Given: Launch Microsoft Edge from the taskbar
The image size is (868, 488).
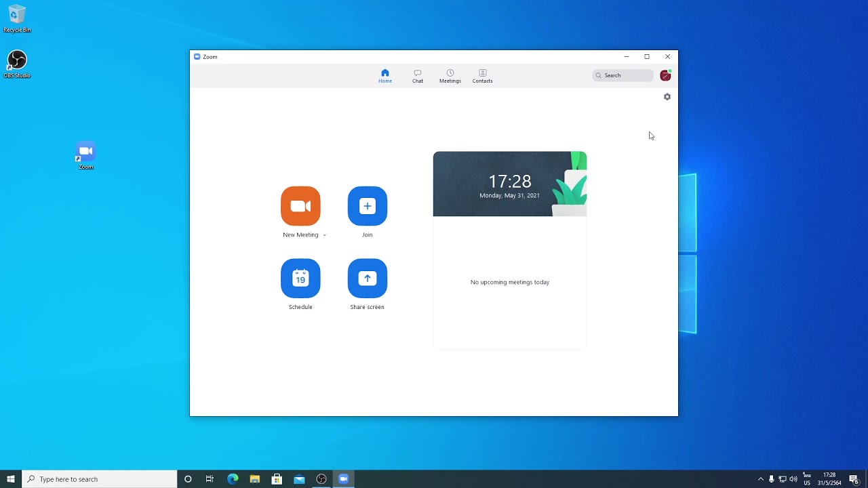Looking at the screenshot, I should (x=233, y=479).
